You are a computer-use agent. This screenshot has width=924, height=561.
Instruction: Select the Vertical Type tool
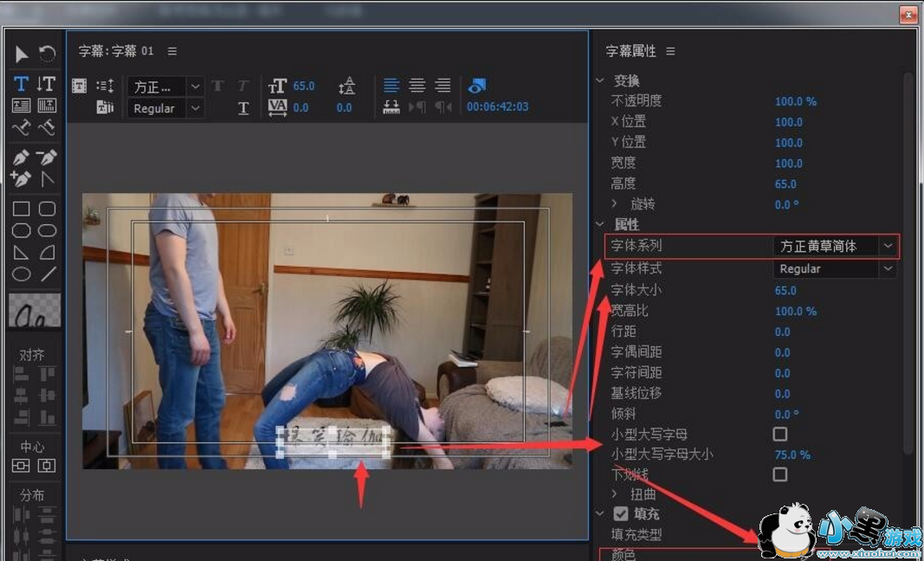pyautogui.click(x=47, y=84)
